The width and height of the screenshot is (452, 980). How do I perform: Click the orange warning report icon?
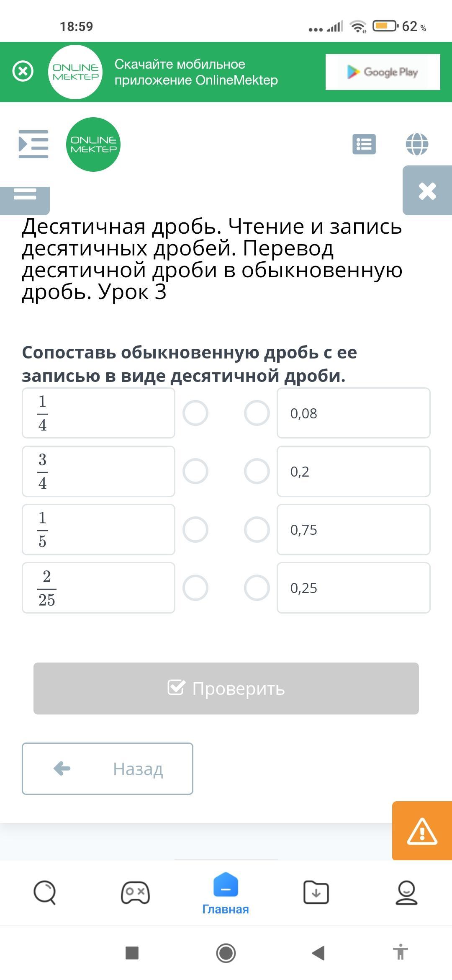tap(422, 831)
